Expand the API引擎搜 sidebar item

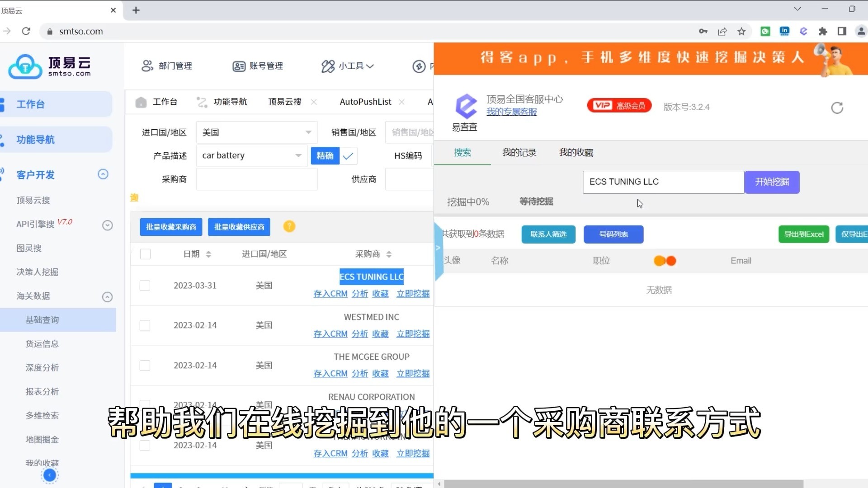tap(107, 225)
